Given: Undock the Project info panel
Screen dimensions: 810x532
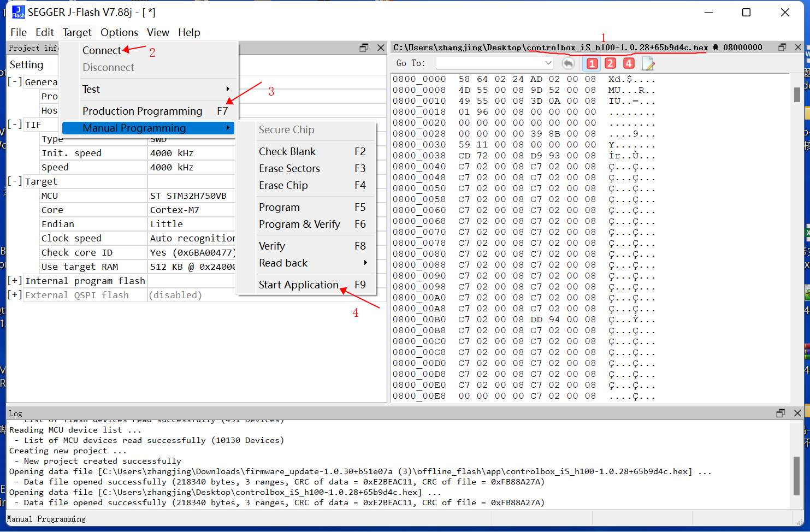Looking at the screenshot, I should [x=364, y=48].
